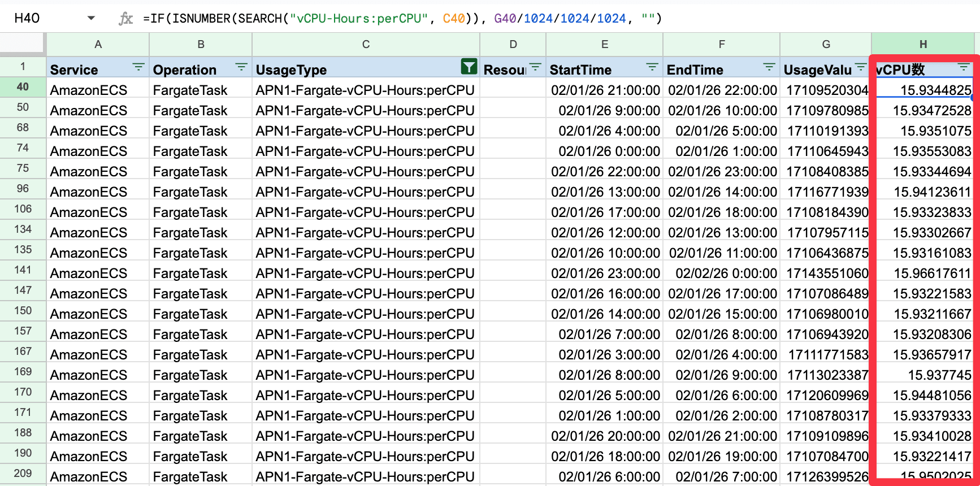Select row 96 header
This screenshot has width=980, height=486.
point(23,189)
